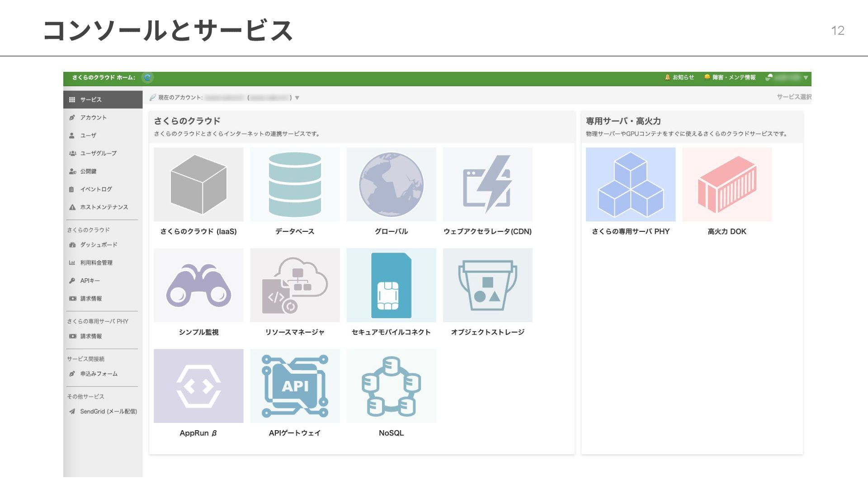Select サービス in the sidebar

tap(91, 99)
